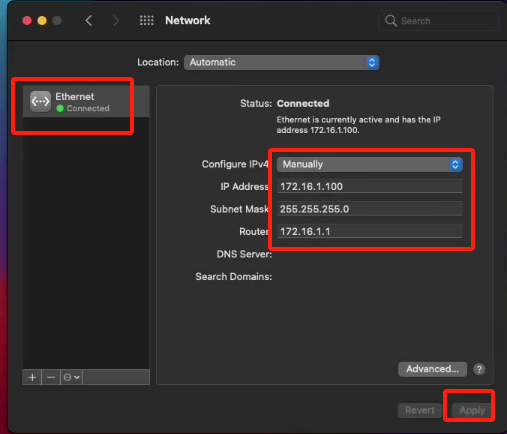Open the help question mark button
Viewport: 507px width, 434px height.
tap(479, 369)
